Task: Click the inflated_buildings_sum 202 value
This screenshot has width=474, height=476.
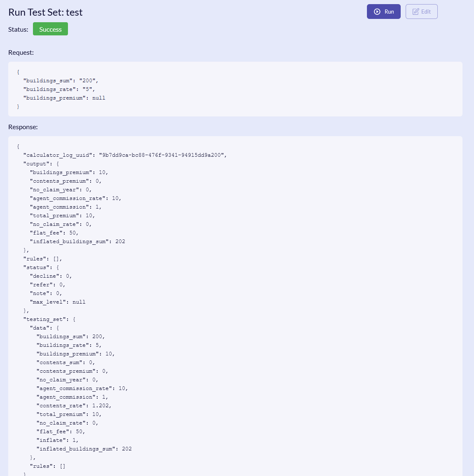Action: pos(121,241)
